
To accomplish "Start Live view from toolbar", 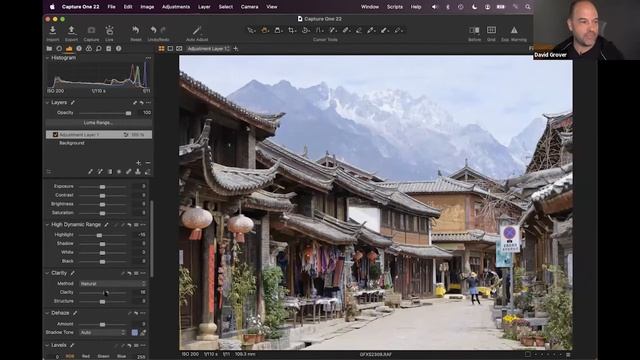I will (109, 30).
